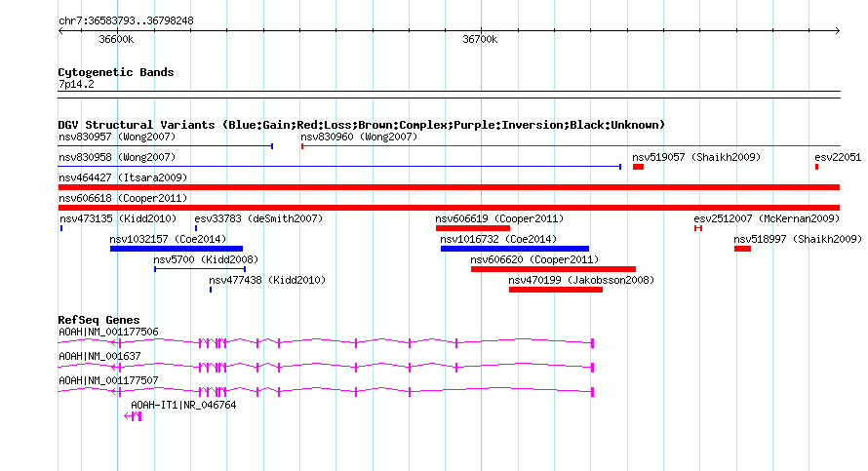
Task: Click the nsv1016732 (Coe2014) blue bar
Action: 515,249
